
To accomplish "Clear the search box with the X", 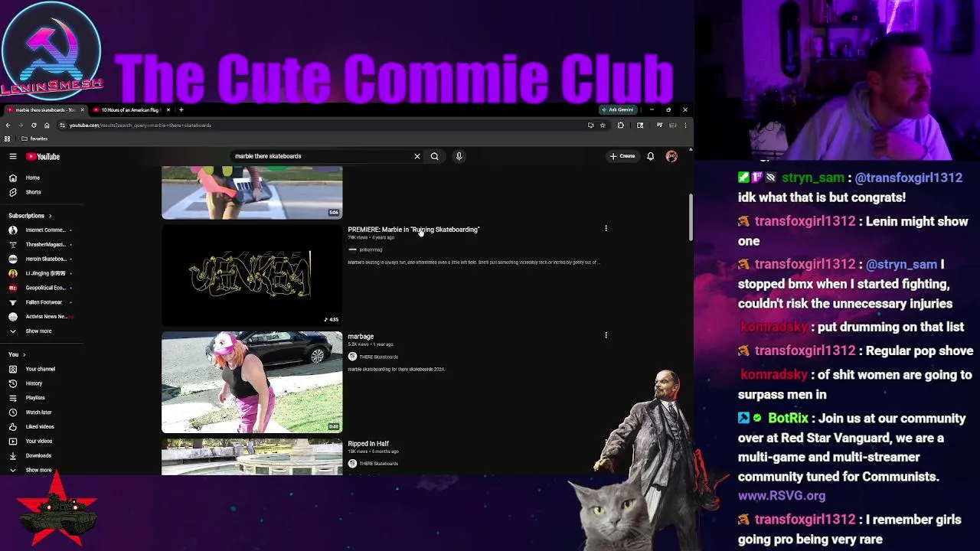I will 417,156.
